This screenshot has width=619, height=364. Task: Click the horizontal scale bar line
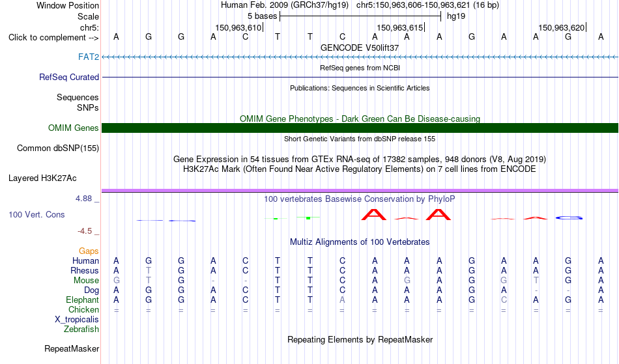coord(360,16)
